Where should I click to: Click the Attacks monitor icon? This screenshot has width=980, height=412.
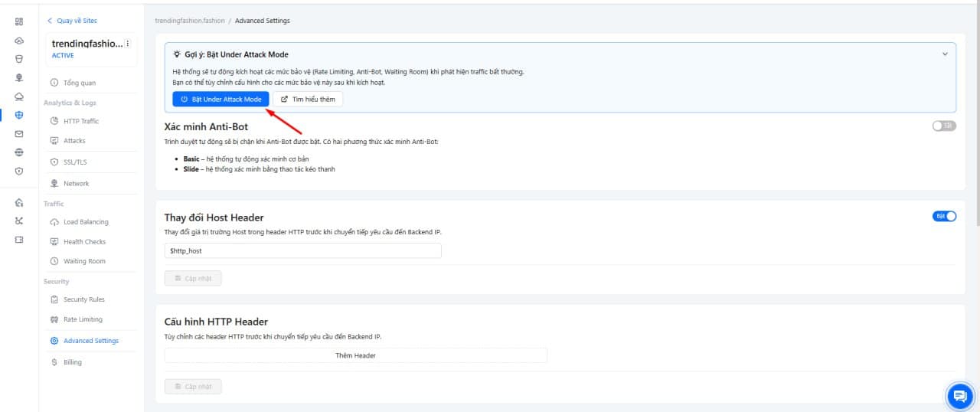[54, 141]
